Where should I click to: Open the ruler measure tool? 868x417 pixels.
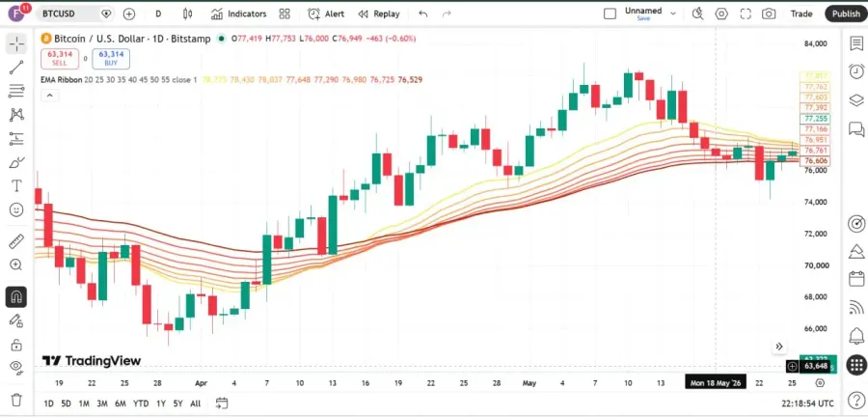(x=16, y=241)
